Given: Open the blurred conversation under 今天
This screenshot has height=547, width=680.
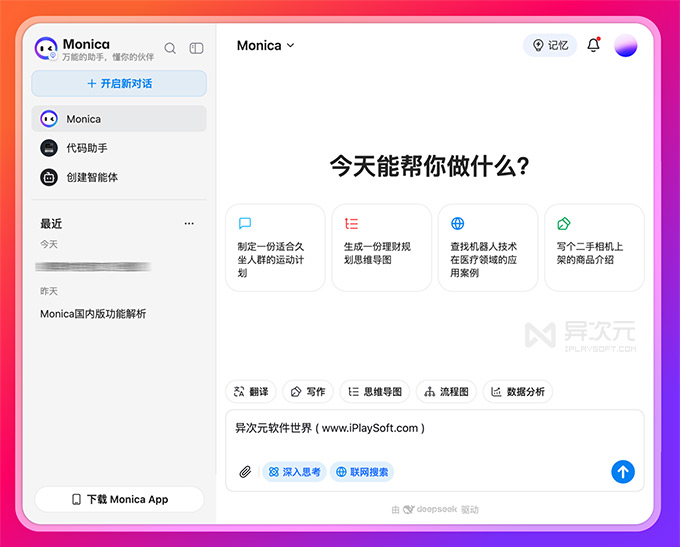Looking at the screenshot, I should (x=93, y=266).
